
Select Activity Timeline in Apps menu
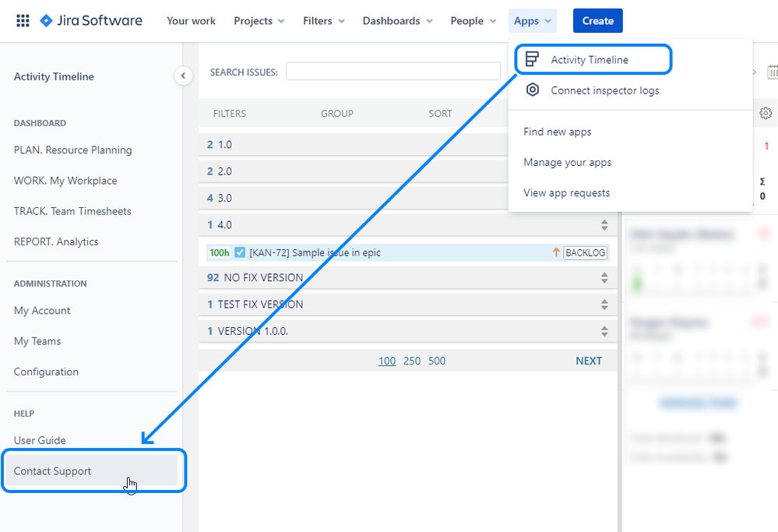coord(593,59)
